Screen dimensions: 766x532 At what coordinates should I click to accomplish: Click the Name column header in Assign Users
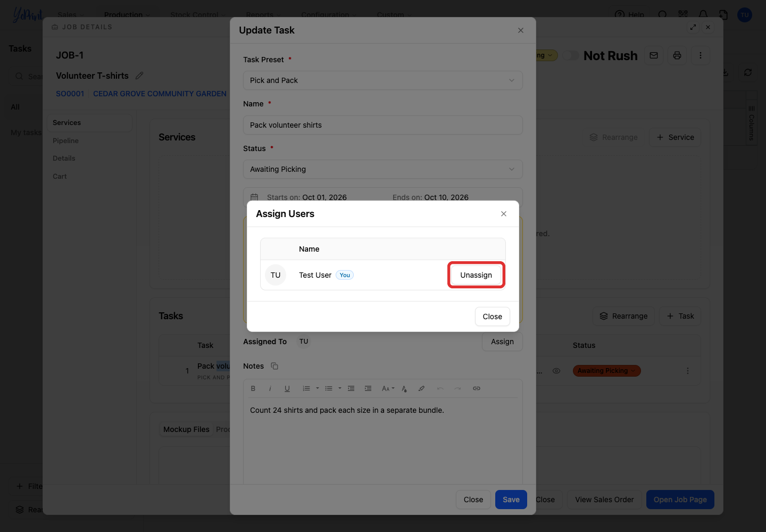coord(309,249)
